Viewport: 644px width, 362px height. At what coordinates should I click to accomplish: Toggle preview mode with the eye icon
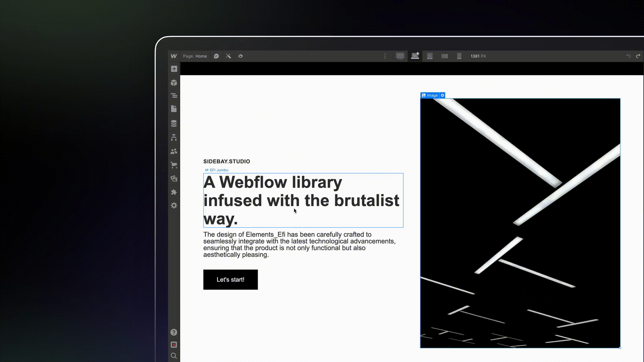[240, 56]
